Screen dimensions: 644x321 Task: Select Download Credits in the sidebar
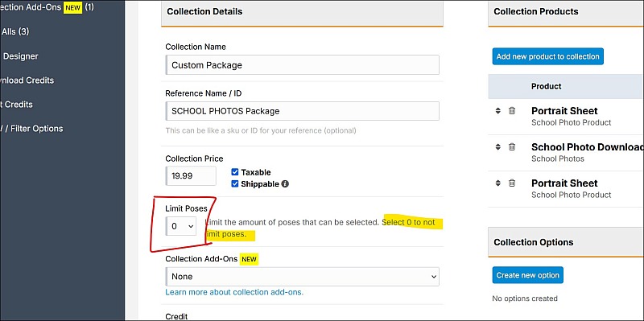point(27,80)
